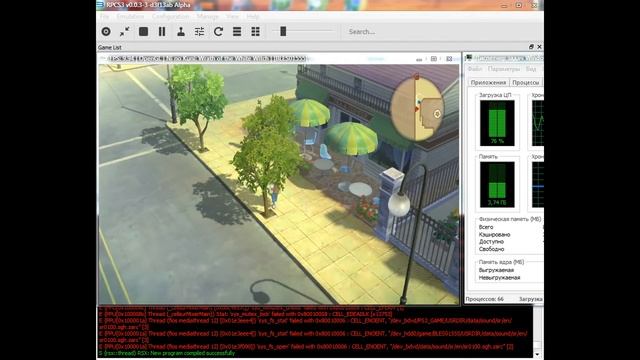Pause the running game
The height and width of the screenshot is (360, 640).
162,31
